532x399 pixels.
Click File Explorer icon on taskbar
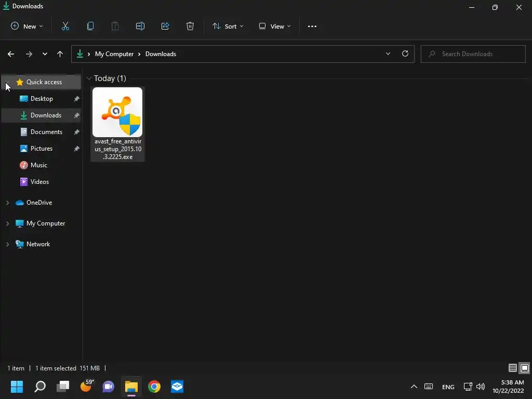pos(131,387)
